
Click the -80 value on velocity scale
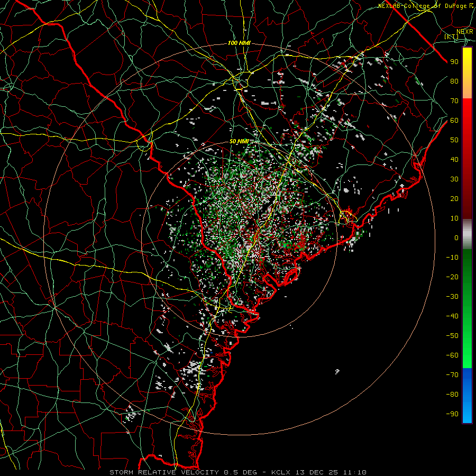pyautogui.click(x=452, y=395)
